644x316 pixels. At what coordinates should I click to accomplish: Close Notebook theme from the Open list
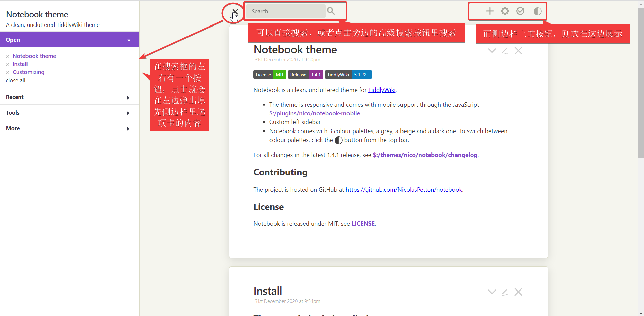[8, 56]
